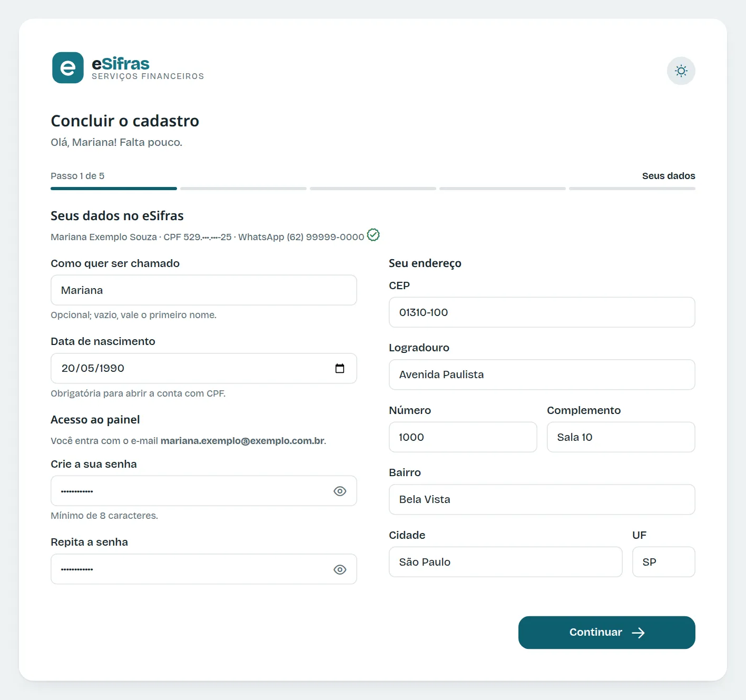Show password in 'Crie a sua senha'

click(340, 491)
